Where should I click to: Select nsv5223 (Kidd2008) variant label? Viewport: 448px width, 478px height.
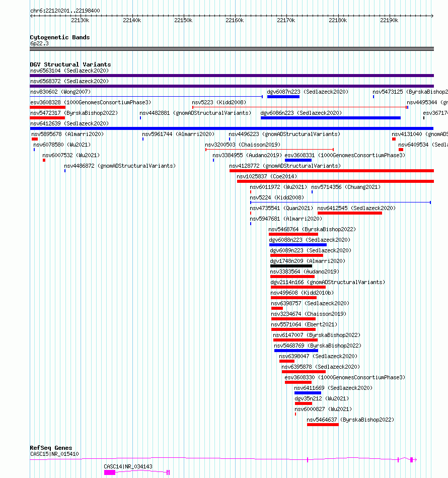pos(219,102)
